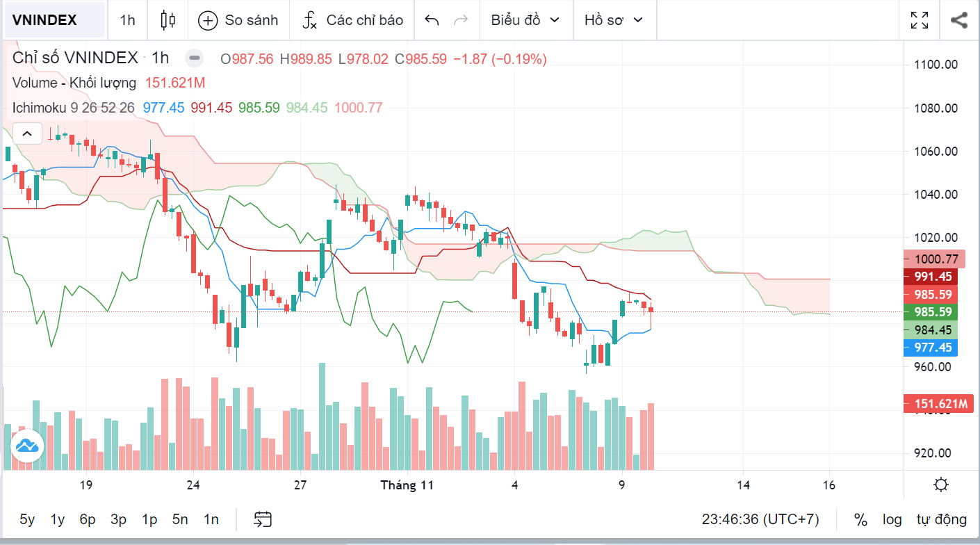Click the 960.00 price scale value
The height and width of the screenshot is (545, 980).
(933, 366)
